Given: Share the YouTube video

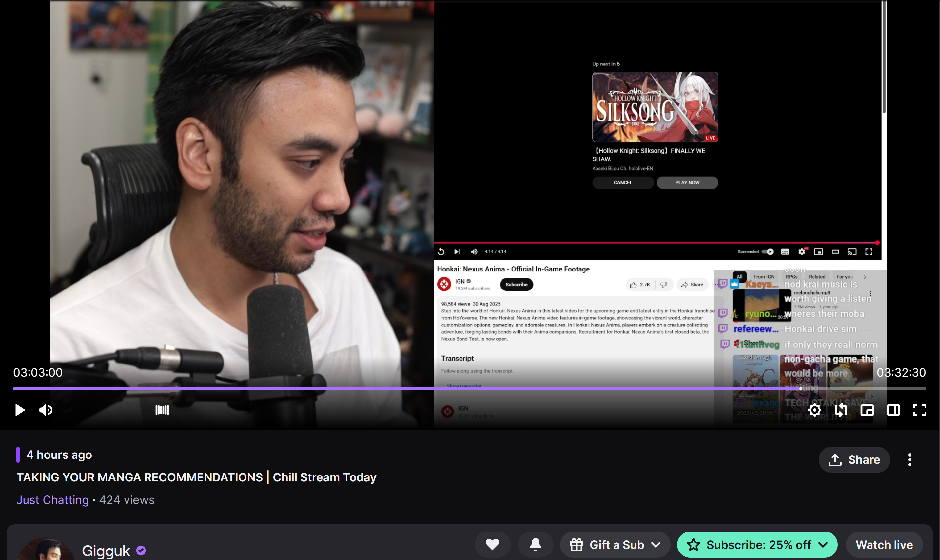Looking at the screenshot, I should coord(692,285).
